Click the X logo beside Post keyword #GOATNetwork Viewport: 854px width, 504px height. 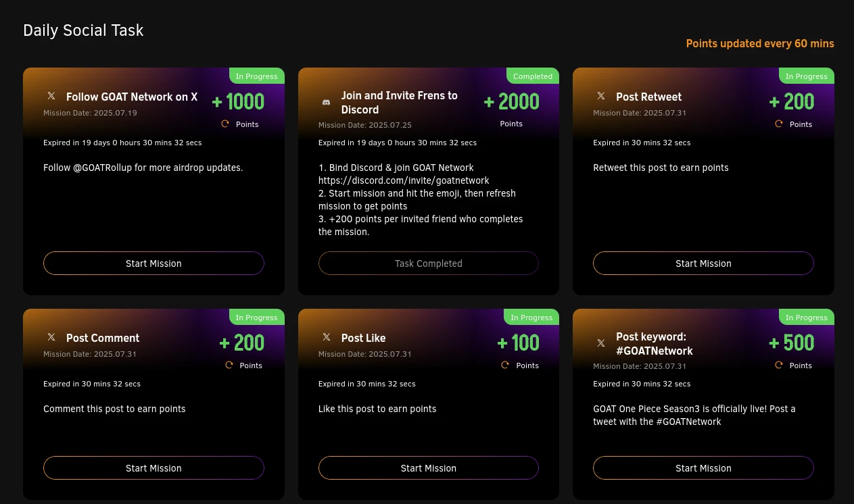[601, 343]
